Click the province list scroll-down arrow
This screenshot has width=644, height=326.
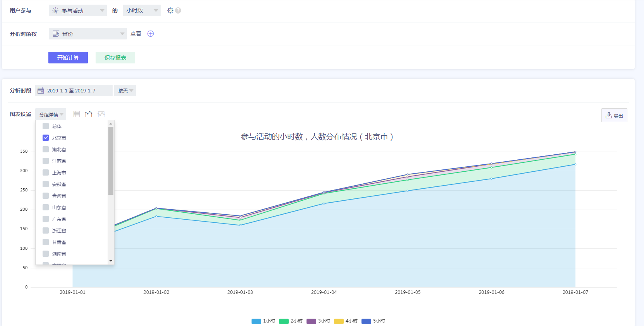pos(111,261)
